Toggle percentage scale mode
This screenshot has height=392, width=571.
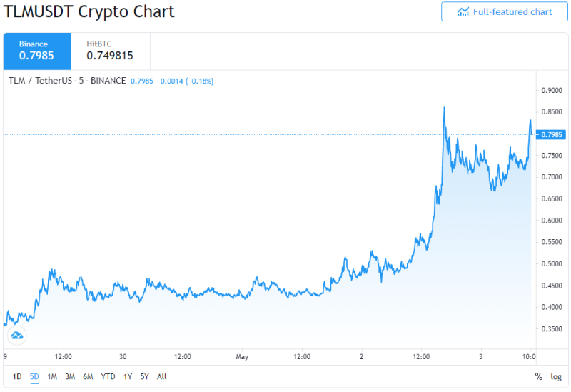click(539, 377)
